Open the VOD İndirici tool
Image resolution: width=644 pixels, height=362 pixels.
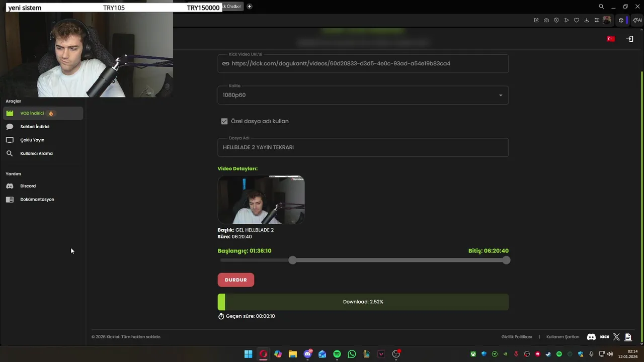coord(43,113)
